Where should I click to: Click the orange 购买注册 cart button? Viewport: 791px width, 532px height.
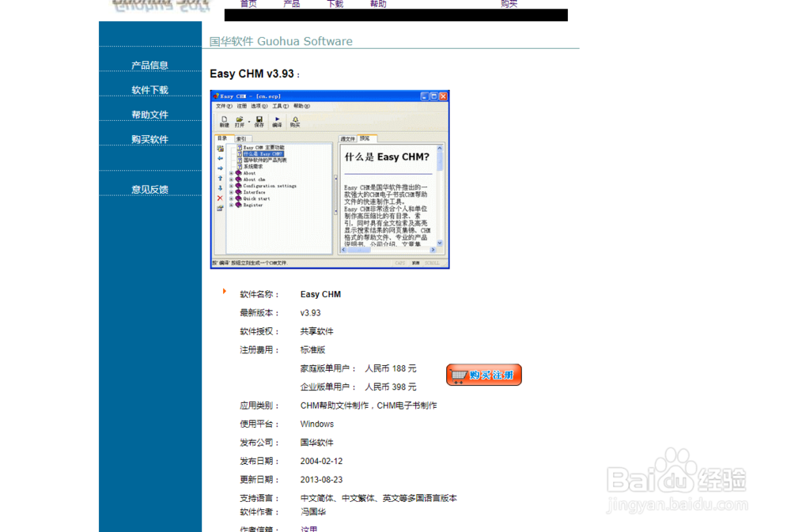point(484,375)
